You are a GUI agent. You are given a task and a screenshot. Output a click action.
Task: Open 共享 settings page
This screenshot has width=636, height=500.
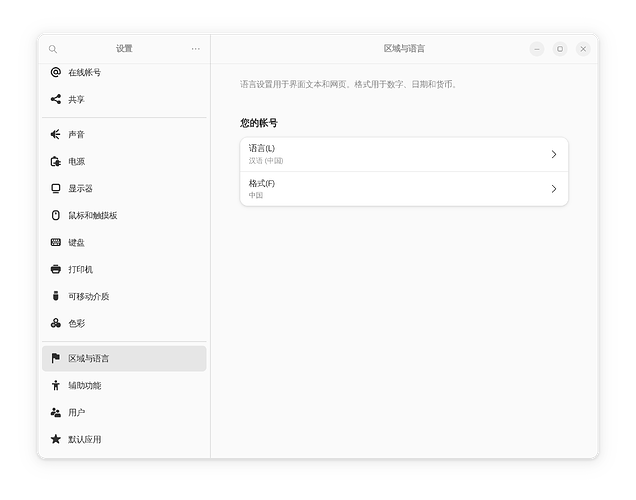click(x=124, y=99)
